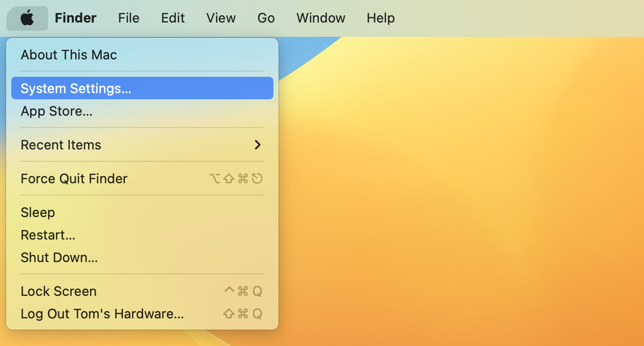
Task: Choose Shut Down
Action: click(x=59, y=257)
